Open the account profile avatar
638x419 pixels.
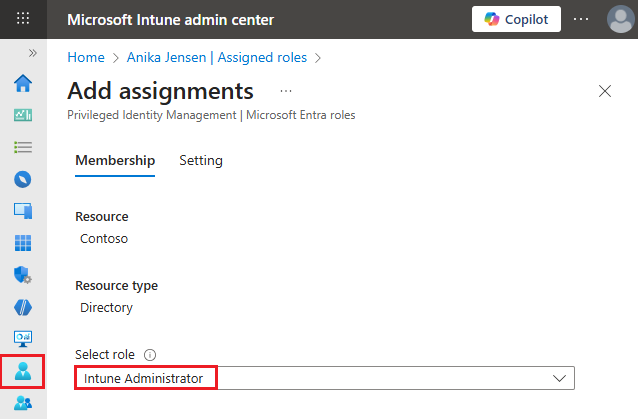point(619,19)
